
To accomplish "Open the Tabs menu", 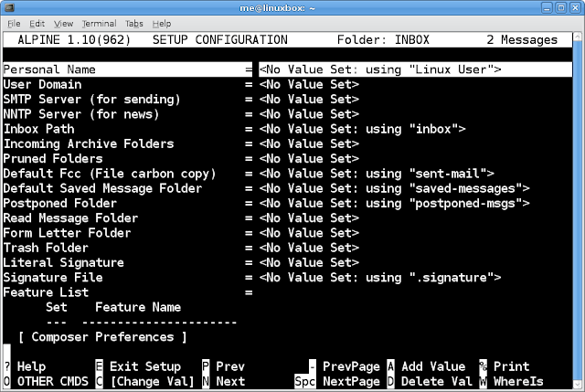I will [x=134, y=24].
